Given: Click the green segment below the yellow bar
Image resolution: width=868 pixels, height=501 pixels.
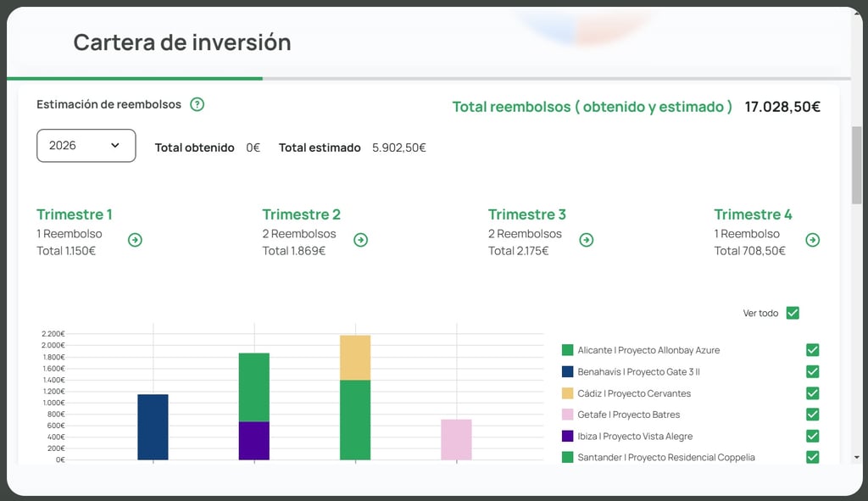Looking at the screenshot, I should (355, 420).
